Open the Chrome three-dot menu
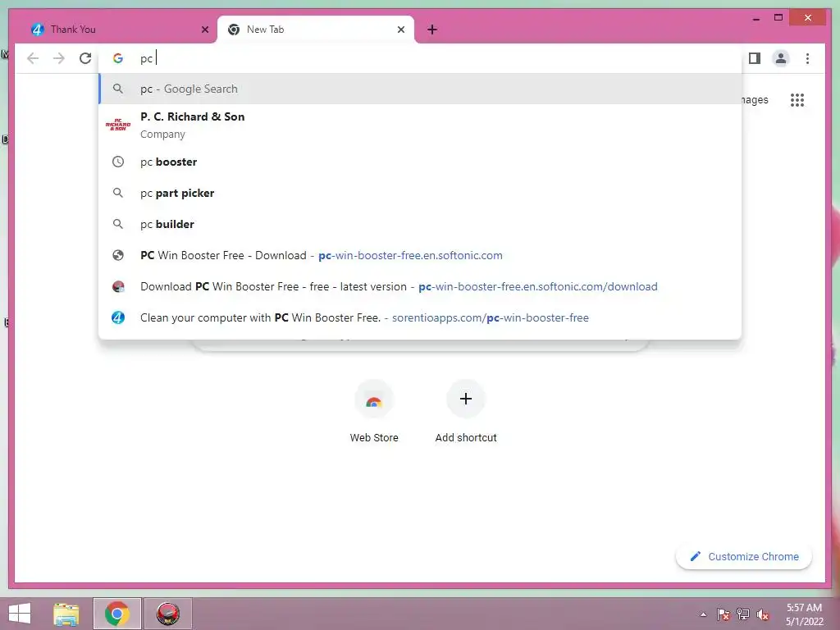The height and width of the screenshot is (630, 840). coord(807,58)
